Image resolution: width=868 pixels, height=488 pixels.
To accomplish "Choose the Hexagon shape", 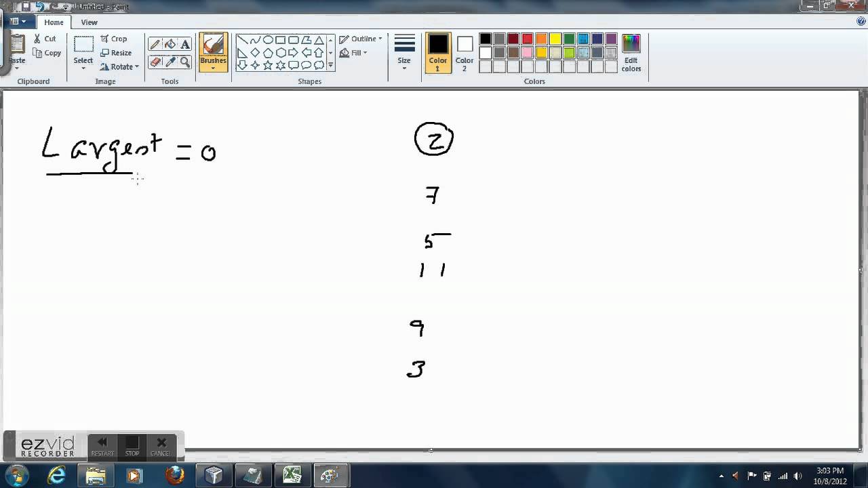I will point(281,53).
